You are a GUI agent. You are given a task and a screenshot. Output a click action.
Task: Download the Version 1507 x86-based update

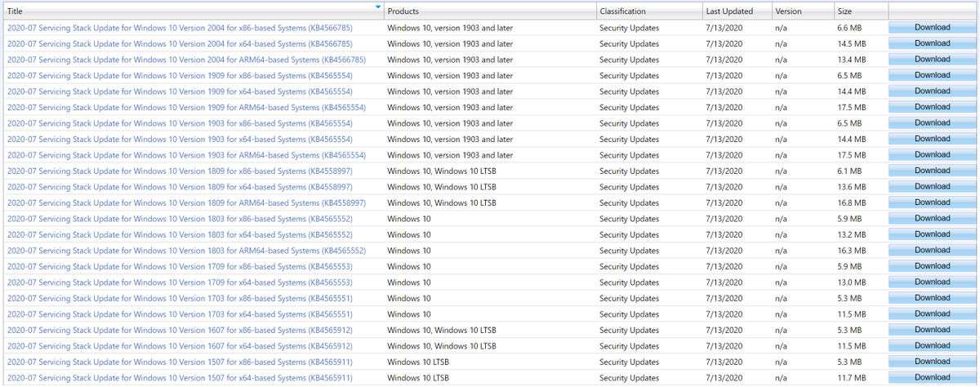point(932,362)
